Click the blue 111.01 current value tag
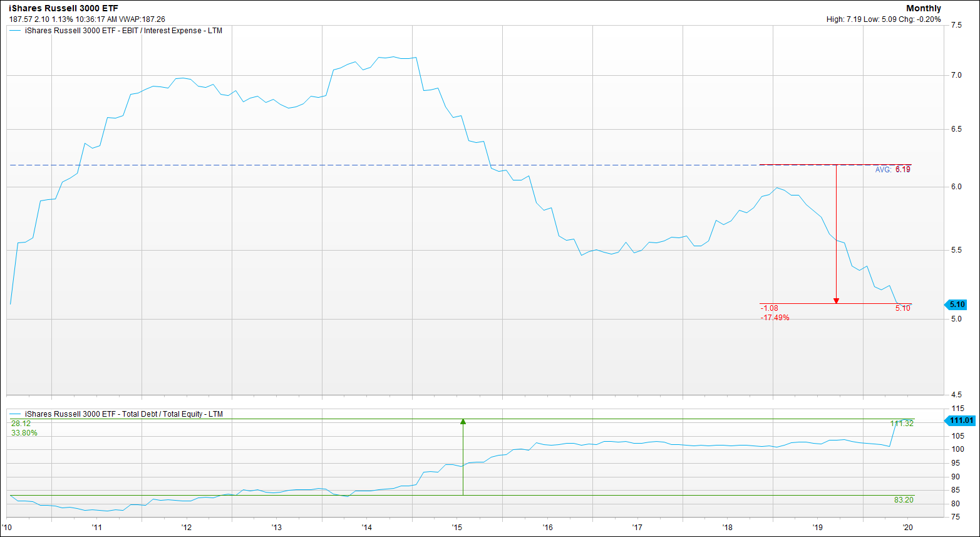Viewport: 980px width, 537px height. [959, 420]
